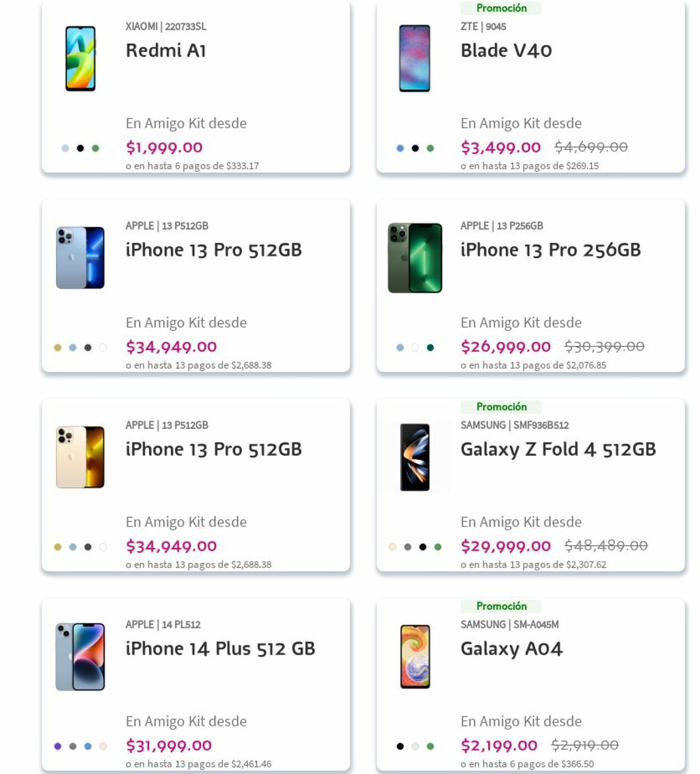This screenshot has width=700, height=774.
Task: Click the iPhone 14 Plus product image
Action: 80,656
